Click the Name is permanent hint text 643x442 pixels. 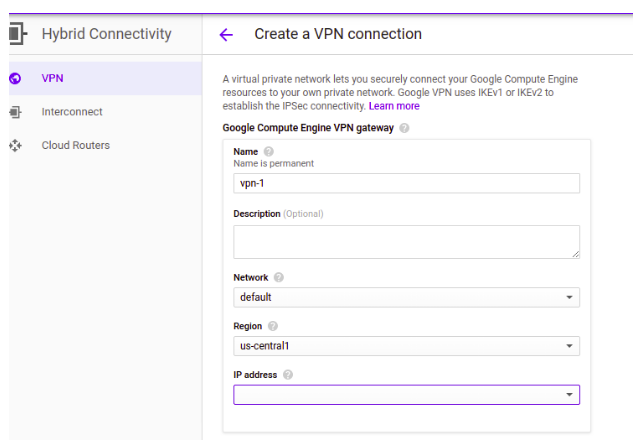tap(274, 164)
